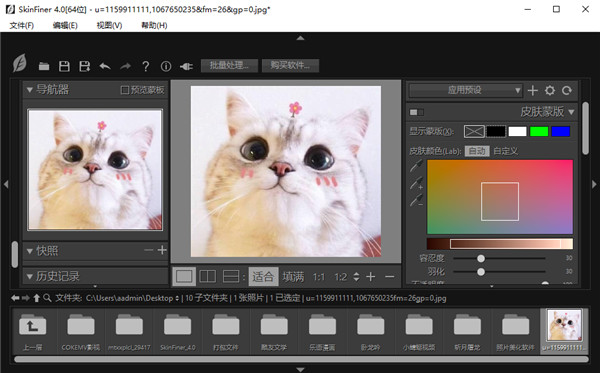Toggle the 皮肤蒙版 panel on/off switch
This screenshot has width=600, height=373.
[417, 112]
